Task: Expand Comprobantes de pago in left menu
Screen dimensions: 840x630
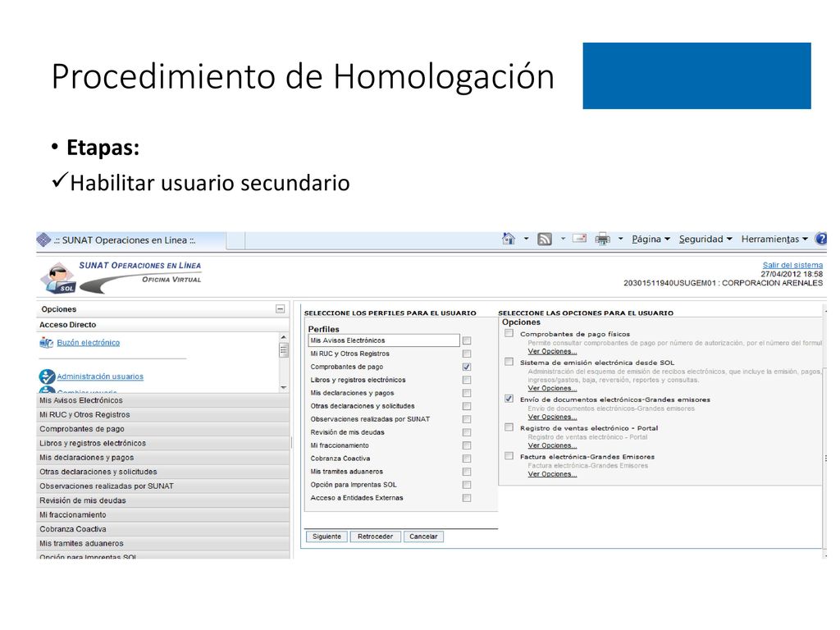Action: click(163, 429)
